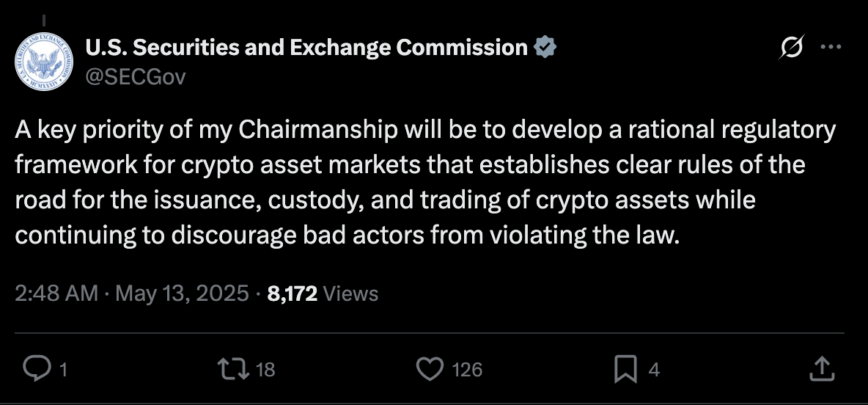Image resolution: width=868 pixels, height=405 pixels.
Task: Click the Grok explain-this-post icon
Action: 791,47
